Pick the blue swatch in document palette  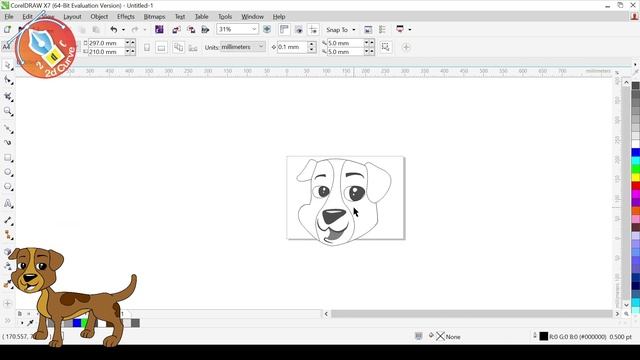pos(77,323)
